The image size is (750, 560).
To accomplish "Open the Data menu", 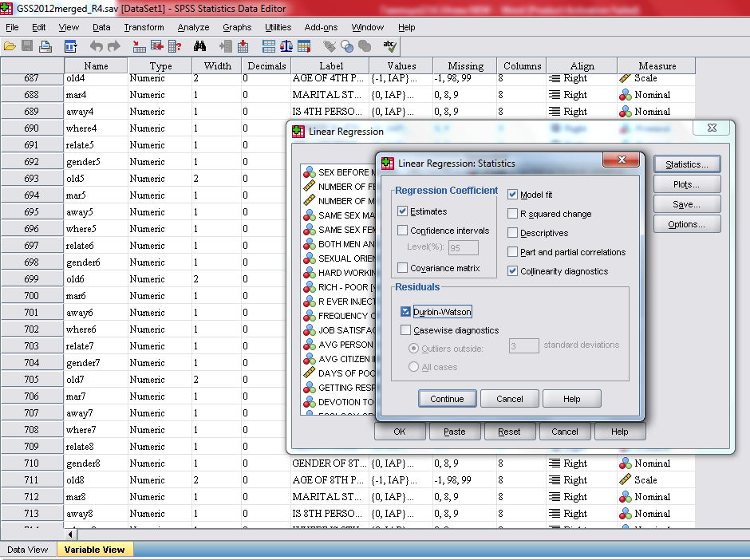I will [x=101, y=27].
